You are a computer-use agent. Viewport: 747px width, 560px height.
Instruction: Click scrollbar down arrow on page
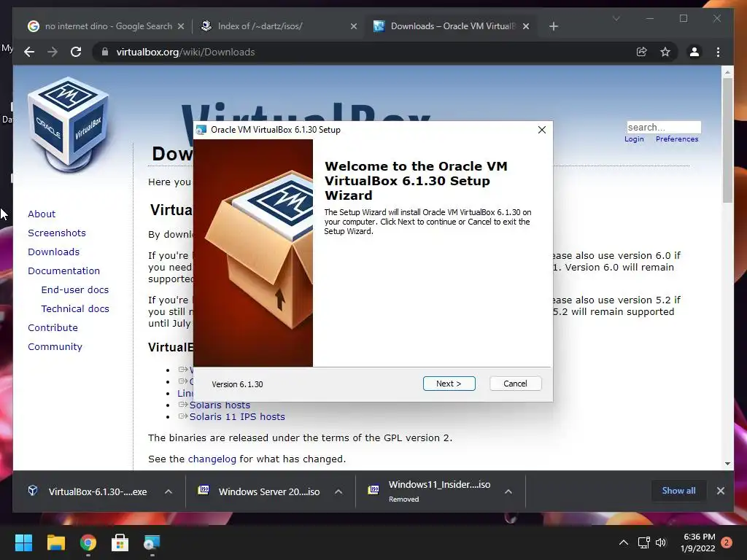pyautogui.click(x=727, y=463)
